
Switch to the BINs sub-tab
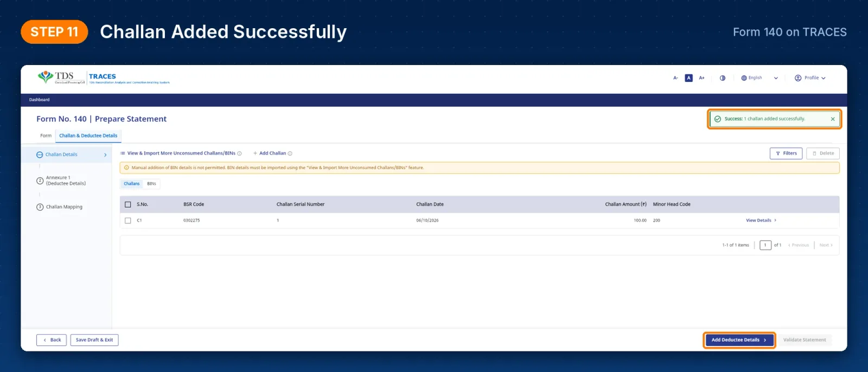(x=151, y=184)
